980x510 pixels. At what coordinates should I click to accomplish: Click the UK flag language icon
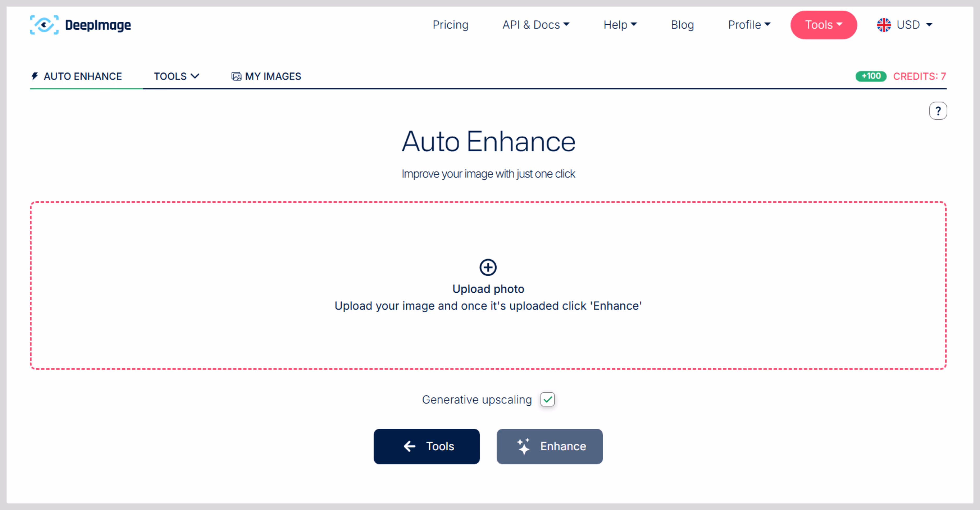coord(883,25)
